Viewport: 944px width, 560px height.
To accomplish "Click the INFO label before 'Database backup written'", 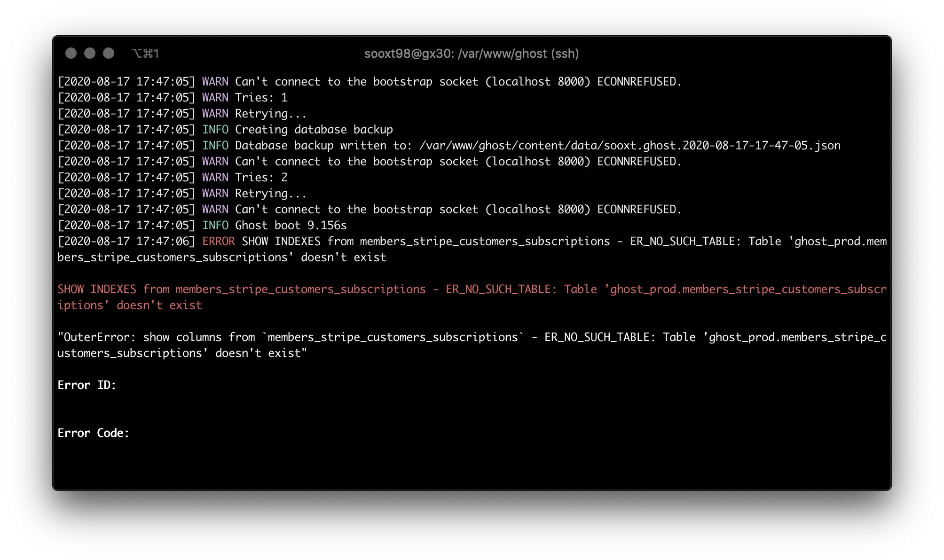I will 215,146.
